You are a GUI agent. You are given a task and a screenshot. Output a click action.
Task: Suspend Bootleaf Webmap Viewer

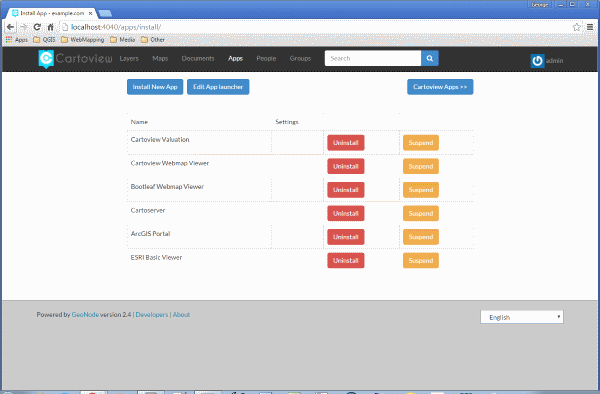coord(421,190)
